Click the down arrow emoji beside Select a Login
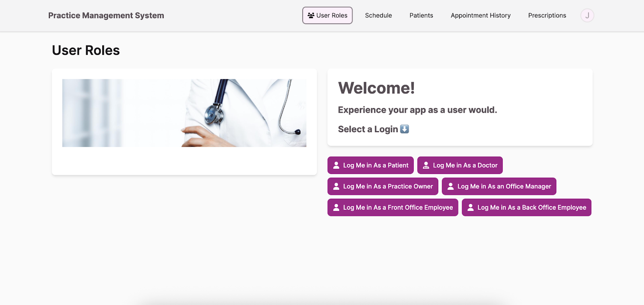 point(405,129)
